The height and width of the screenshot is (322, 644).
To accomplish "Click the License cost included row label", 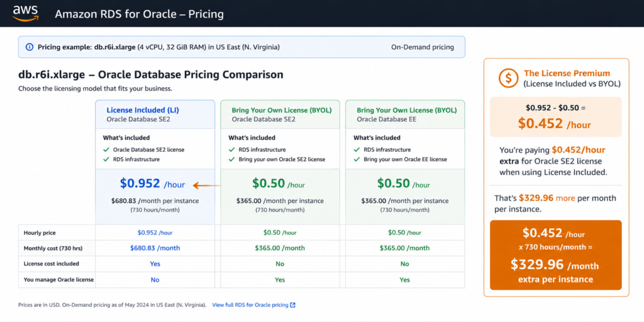I will [52, 264].
